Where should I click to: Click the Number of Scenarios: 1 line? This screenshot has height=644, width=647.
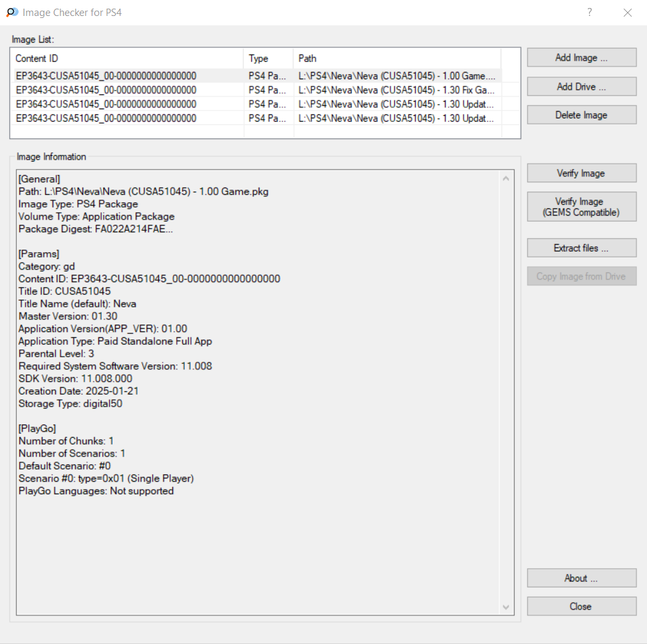pos(72,453)
